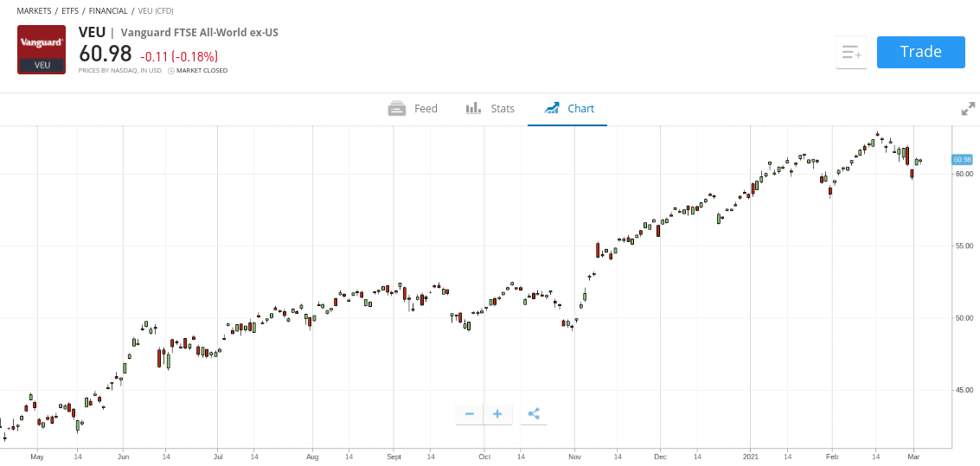
Task: Go to Markets breadcrumb link
Action: click(x=35, y=11)
